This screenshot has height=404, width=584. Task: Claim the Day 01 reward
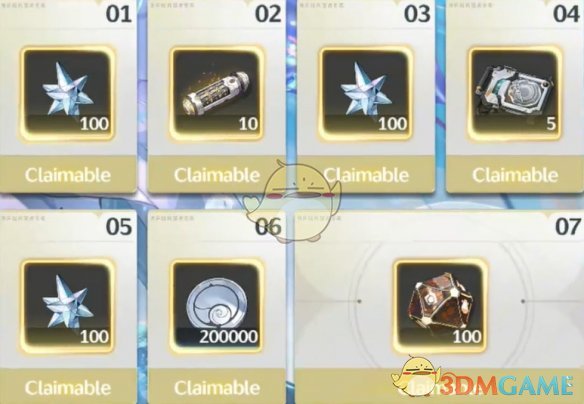tap(68, 175)
